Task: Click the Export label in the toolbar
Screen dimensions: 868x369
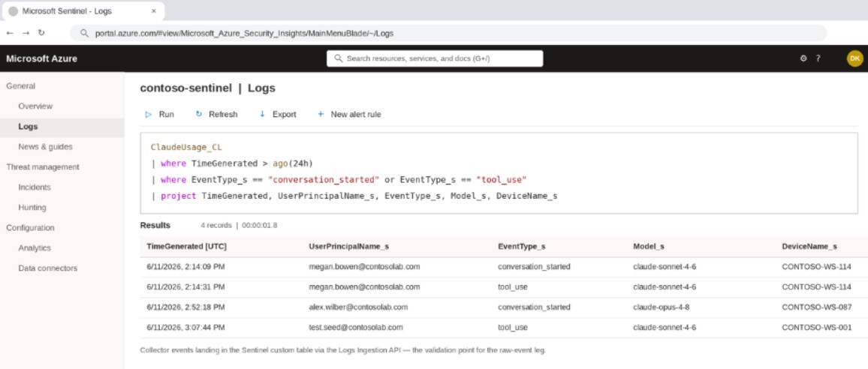Action: 284,115
